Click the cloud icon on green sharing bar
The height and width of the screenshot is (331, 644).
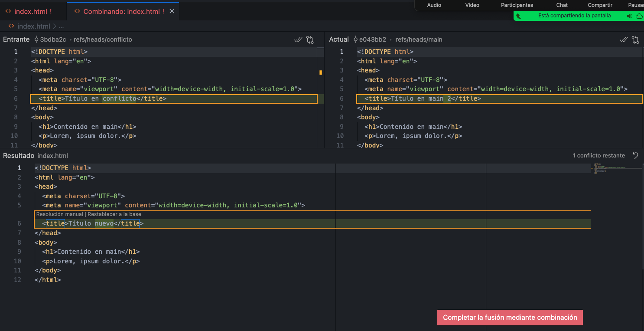tap(639, 16)
